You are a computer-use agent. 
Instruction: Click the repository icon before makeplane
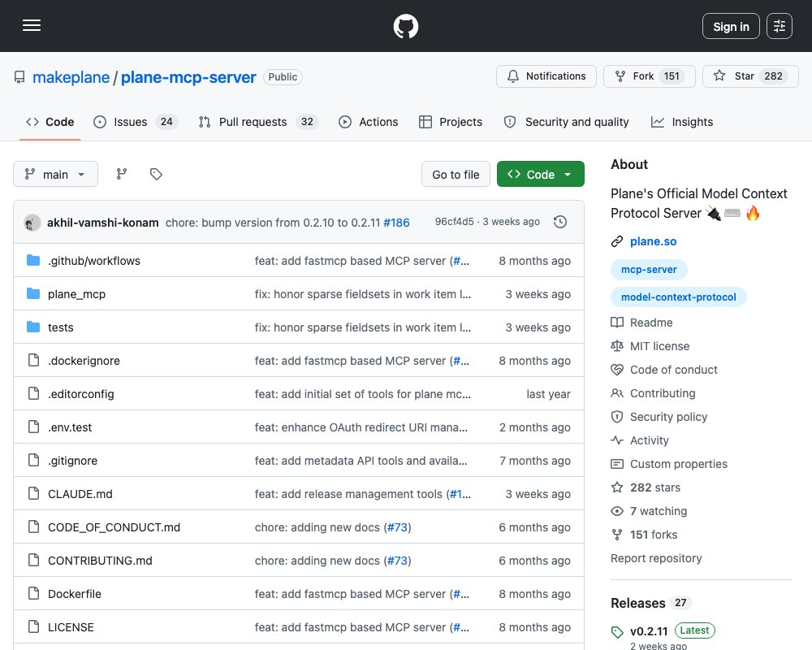click(x=19, y=77)
